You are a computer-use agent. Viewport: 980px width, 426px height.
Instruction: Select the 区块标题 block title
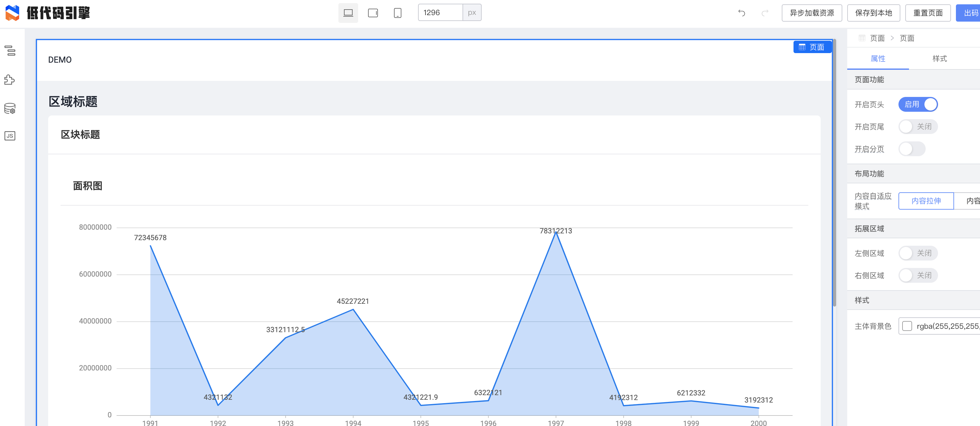pyautogui.click(x=80, y=135)
